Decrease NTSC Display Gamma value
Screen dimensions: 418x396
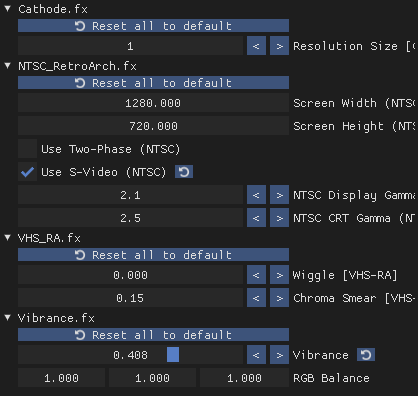[x=256, y=195]
